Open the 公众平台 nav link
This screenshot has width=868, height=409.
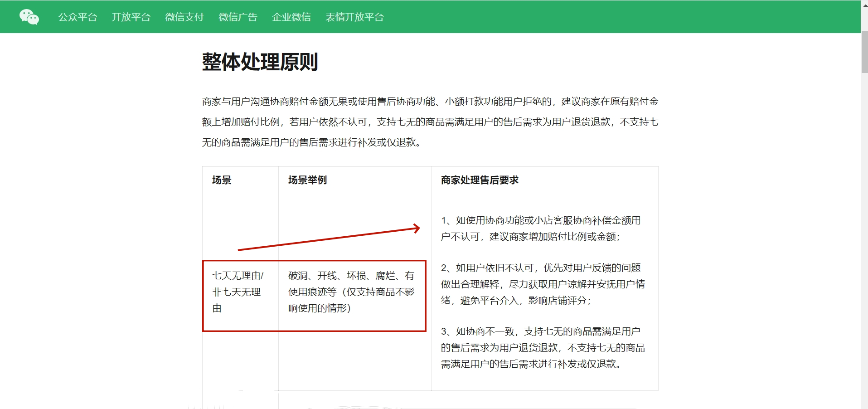coord(78,17)
